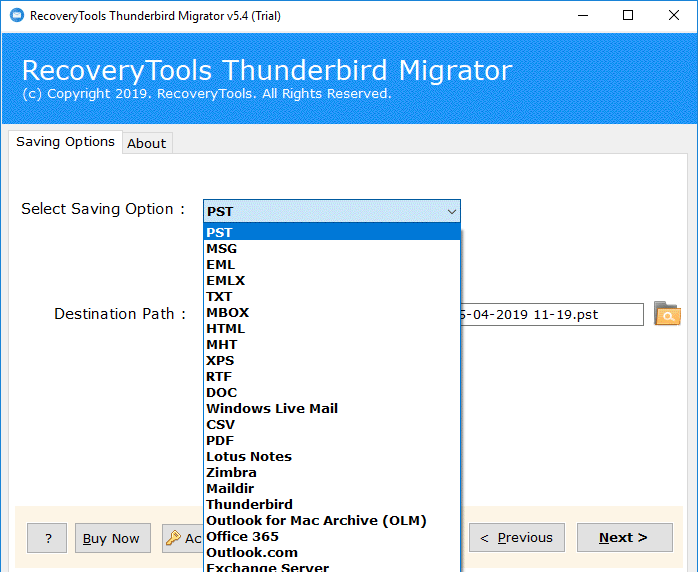Select Thunderbird in the dropdown list
698x572 pixels.
332,505
